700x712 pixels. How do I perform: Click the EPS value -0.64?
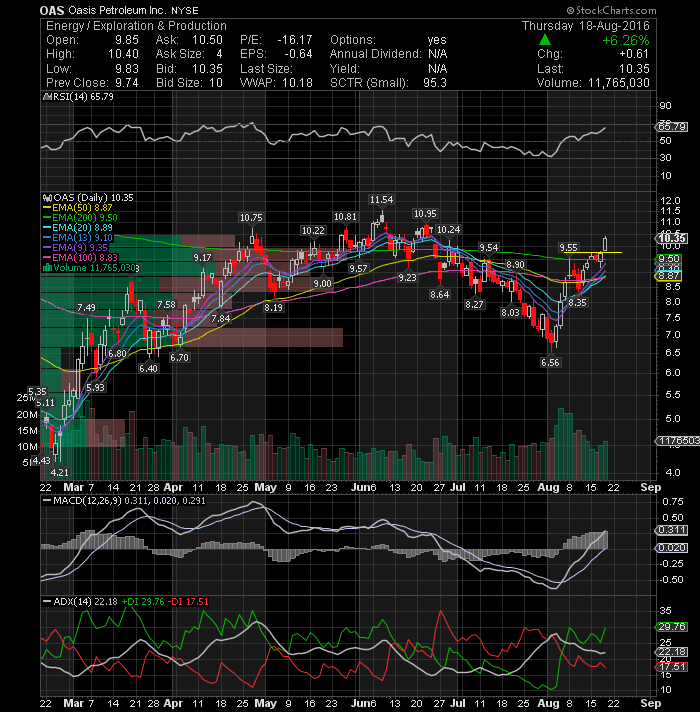click(x=298, y=54)
